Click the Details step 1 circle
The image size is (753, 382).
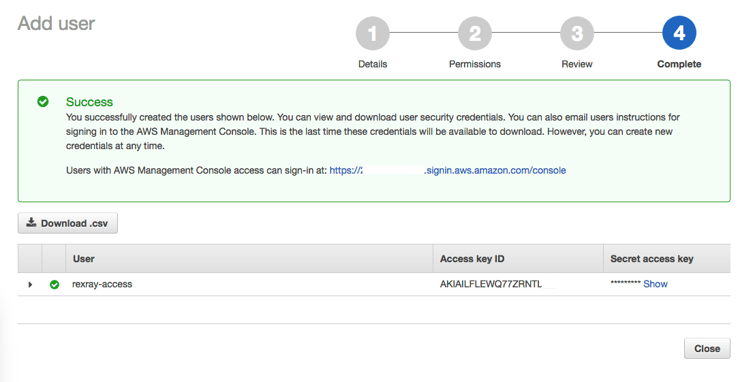[372, 33]
